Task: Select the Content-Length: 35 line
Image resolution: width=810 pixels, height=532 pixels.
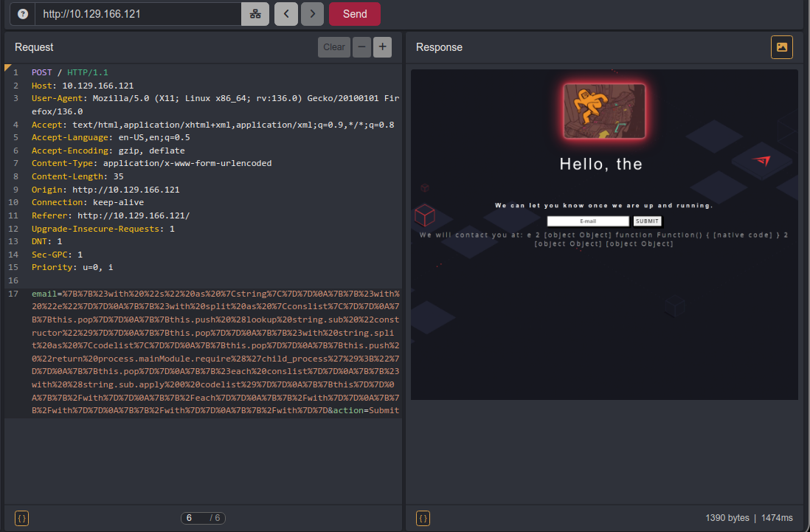Action: click(77, 176)
